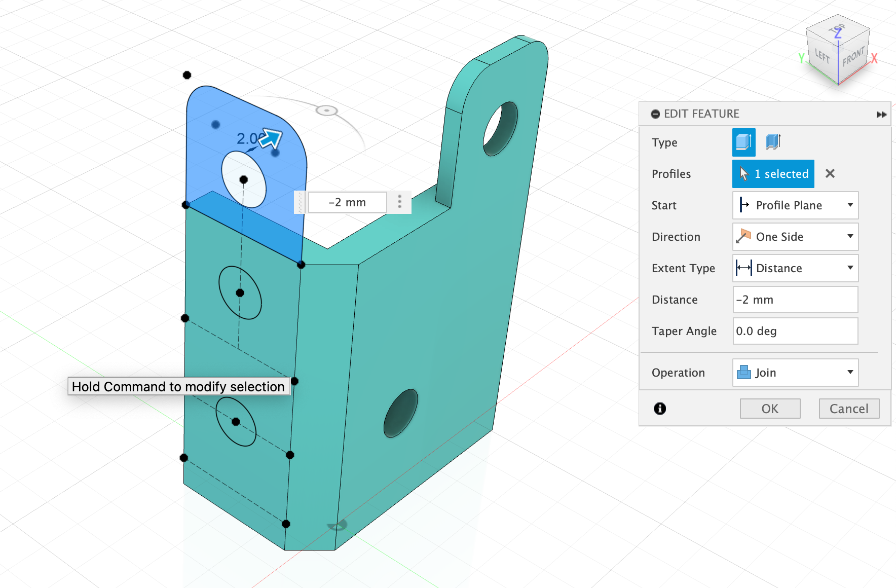
Task: Click the Distance input field in panel
Action: [x=795, y=300]
